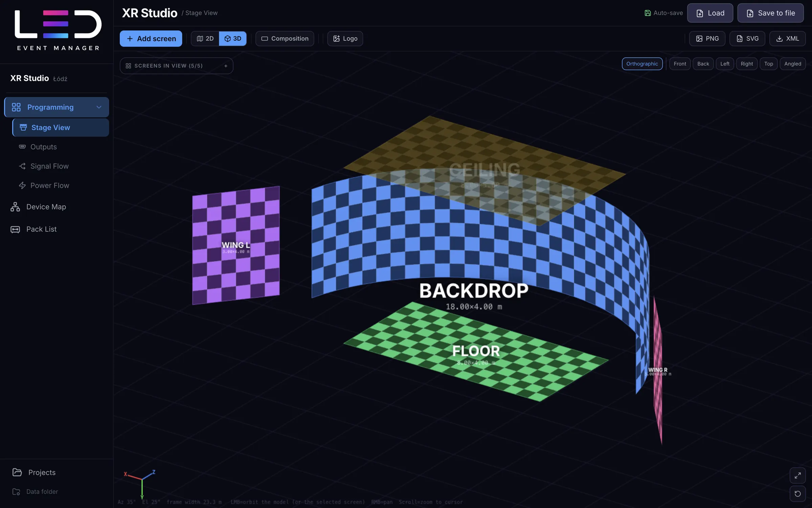Open the Logo image option
This screenshot has width=812, height=508.
click(345, 39)
